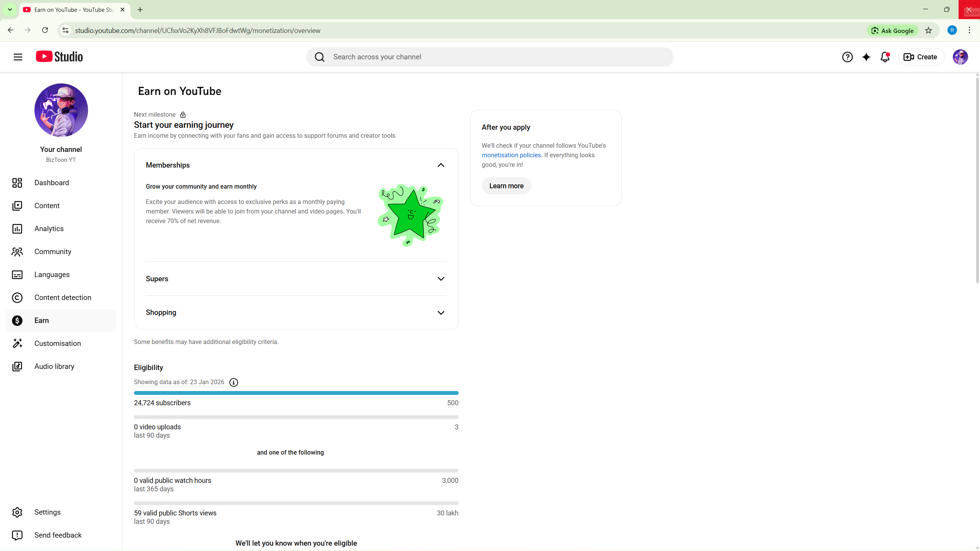
Task: Go to Analytics in sidebar
Action: [49, 228]
